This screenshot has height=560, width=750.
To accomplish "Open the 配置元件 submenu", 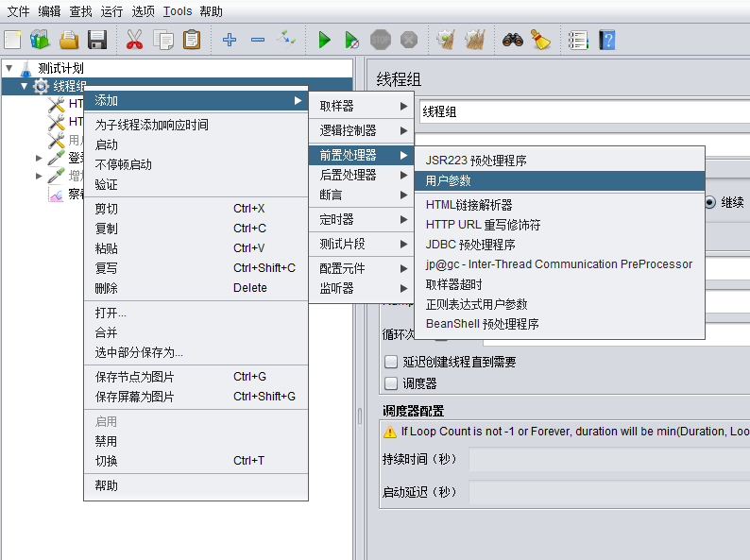I will tap(362, 268).
